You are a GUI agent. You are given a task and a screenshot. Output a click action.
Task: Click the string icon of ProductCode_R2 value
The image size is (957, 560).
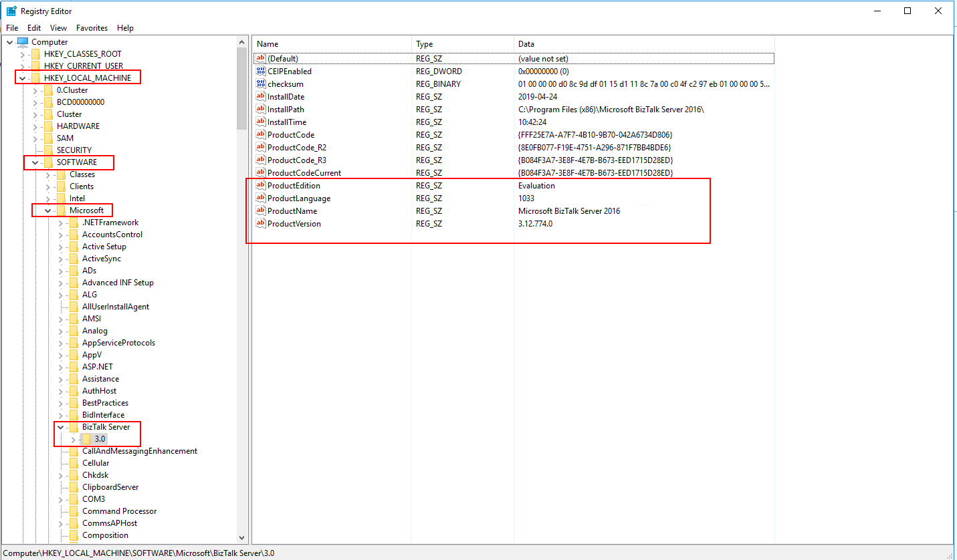(x=261, y=148)
